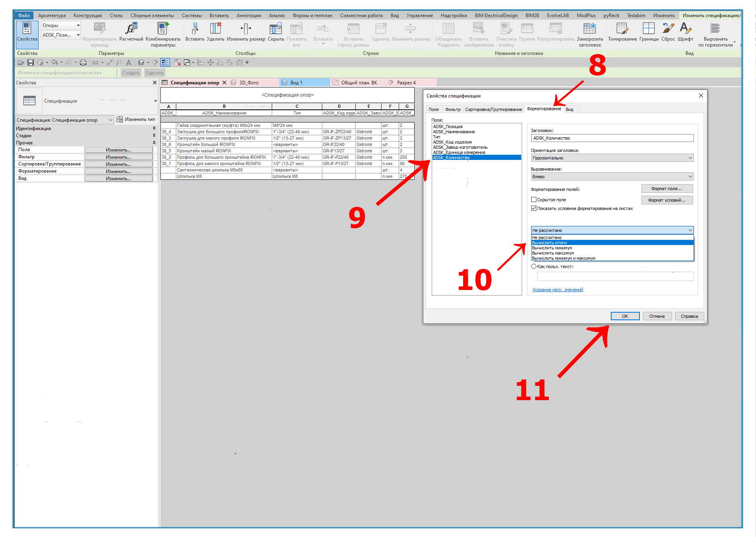
Task: Click the OK button in dialog
Action: click(x=625, y=316)
